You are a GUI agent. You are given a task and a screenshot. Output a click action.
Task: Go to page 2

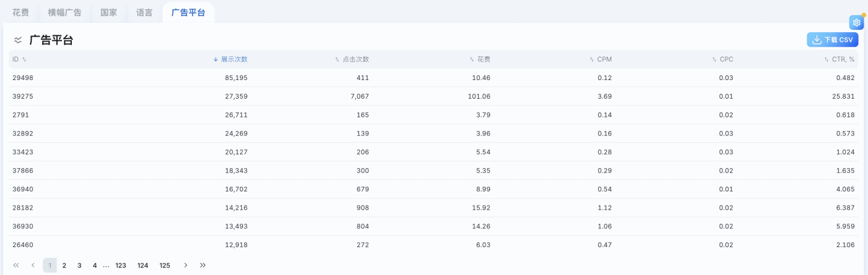click(x=64, y=265)
